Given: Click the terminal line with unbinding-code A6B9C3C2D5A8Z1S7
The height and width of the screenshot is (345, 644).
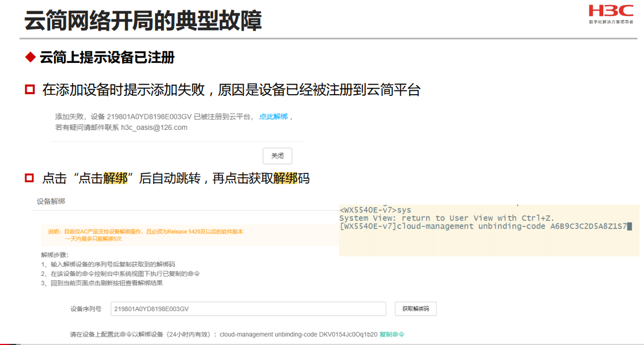Looking at the screenshot, I should tap(486, 226).
